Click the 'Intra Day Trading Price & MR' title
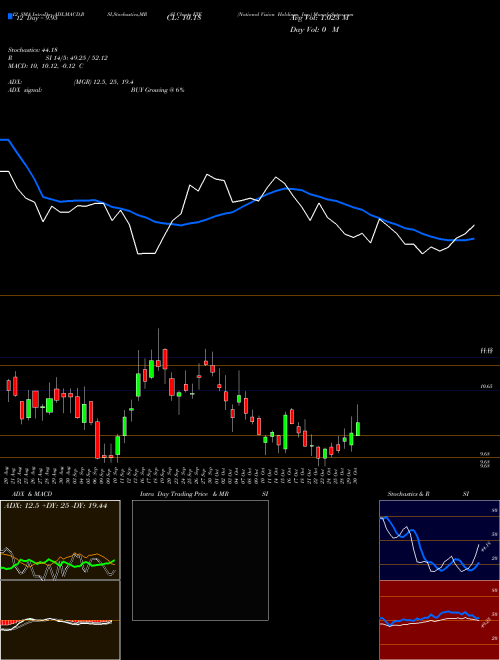 [184, 494]
